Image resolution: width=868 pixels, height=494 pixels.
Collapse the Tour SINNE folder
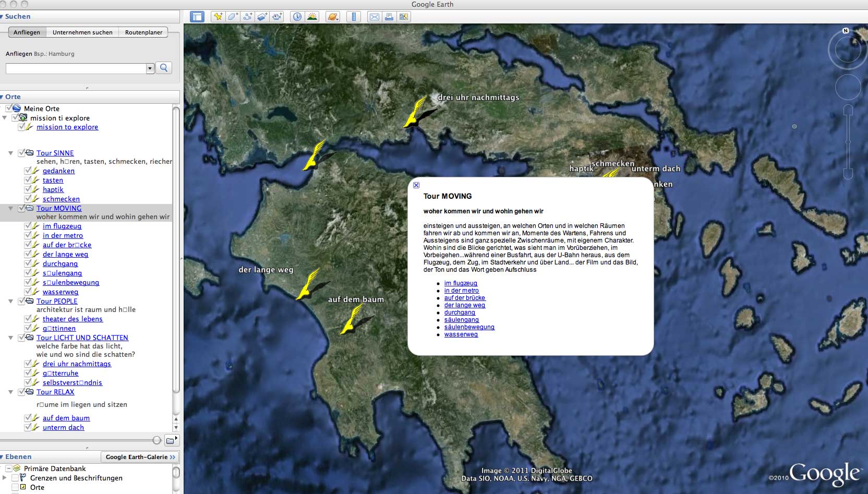coord(10,153)
